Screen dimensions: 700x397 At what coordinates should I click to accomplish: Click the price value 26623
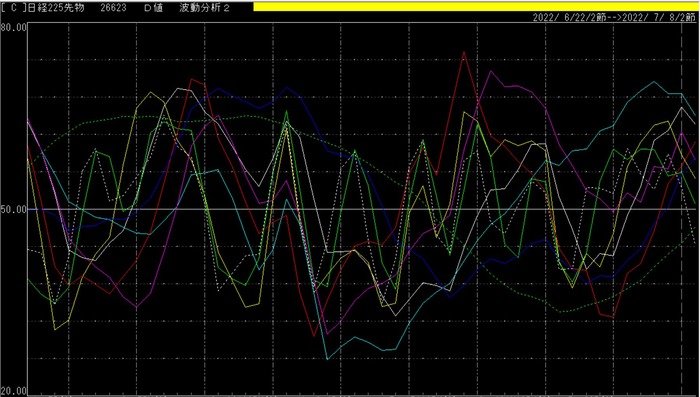click(x=113, y=8)
